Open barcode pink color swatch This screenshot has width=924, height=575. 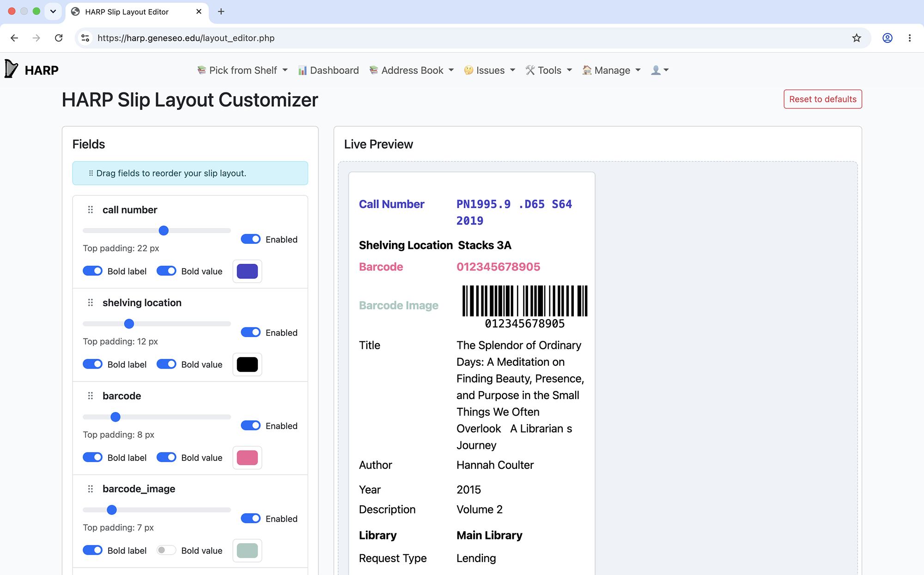coord(247,457)
